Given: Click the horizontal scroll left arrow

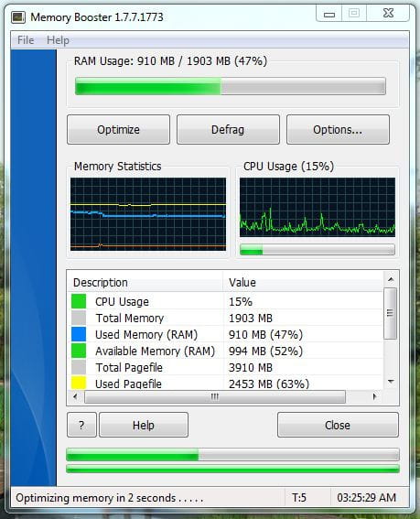Looking at the screenshot, I should click(x=75, y=396).
